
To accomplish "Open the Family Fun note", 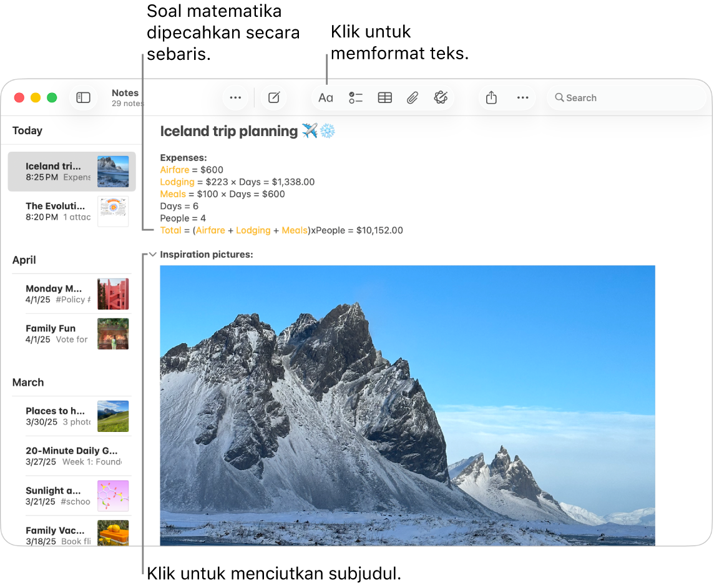I will (x=72, y=334).
